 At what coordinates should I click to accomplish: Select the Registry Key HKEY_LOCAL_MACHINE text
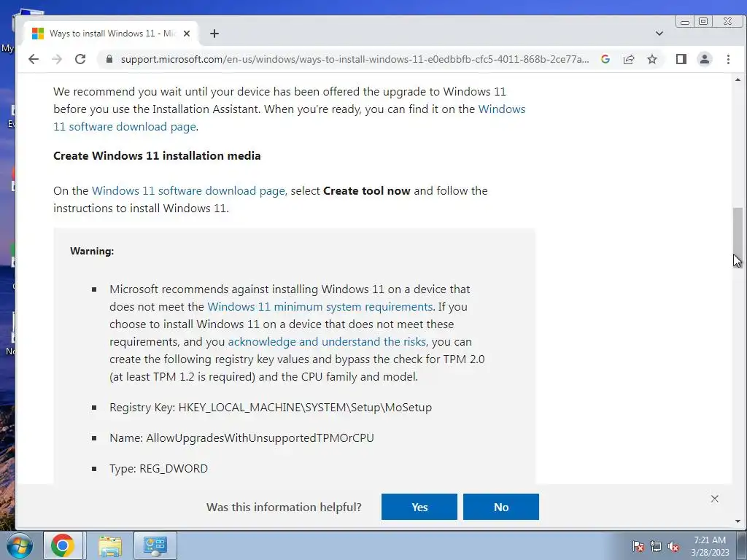coord(271,408)
